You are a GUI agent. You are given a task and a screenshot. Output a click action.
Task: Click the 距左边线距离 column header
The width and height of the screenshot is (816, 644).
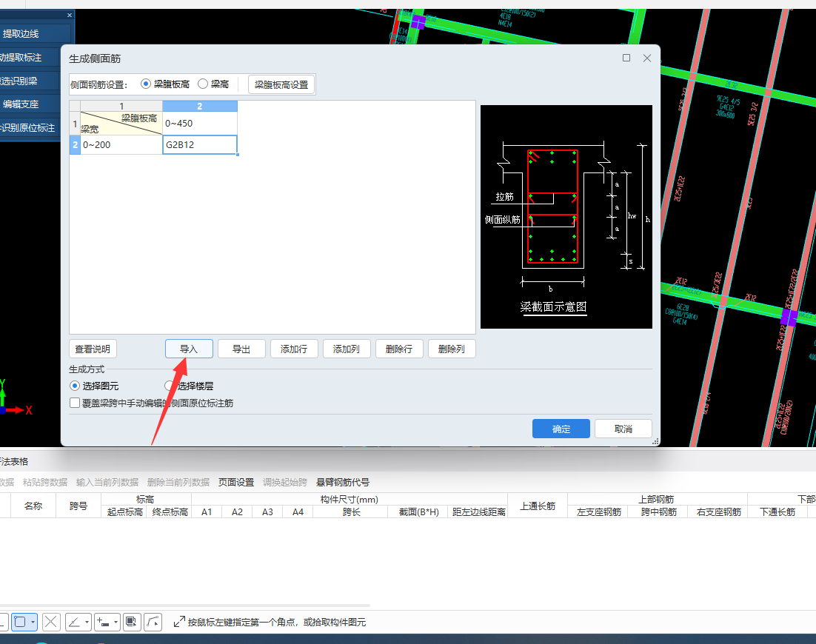pyautogui.click(x=478, y=512)
